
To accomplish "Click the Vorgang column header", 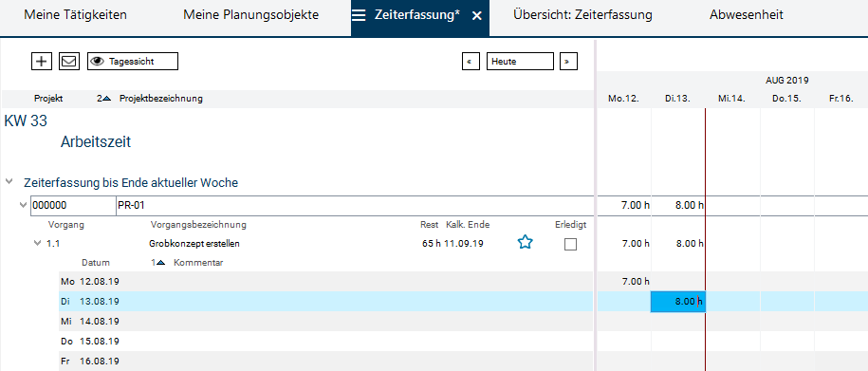I will tap(66, 226).
